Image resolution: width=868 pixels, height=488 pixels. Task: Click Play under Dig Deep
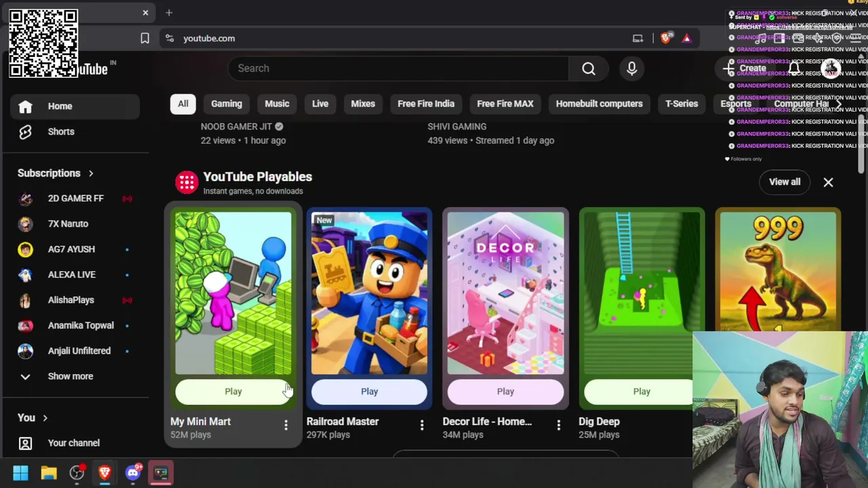coord(638,392)
